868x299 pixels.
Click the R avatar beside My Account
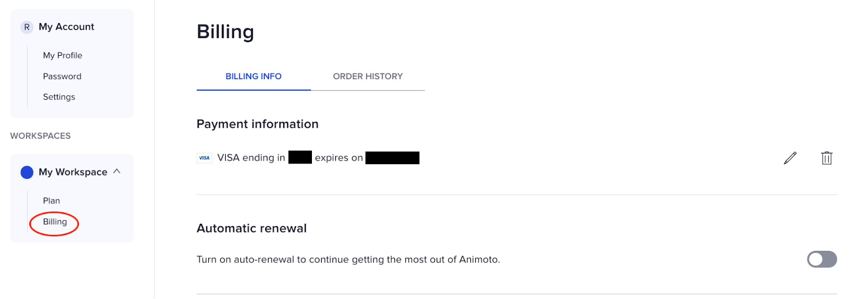coord(27,27)
